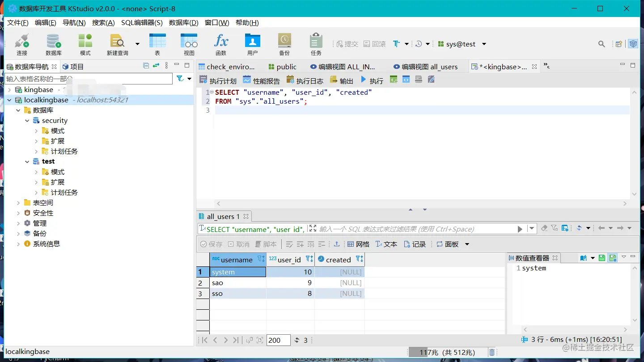The width and height of the screenshot is (644, 362).
Task: Collapse the test database node
Action: (x=27, y=162)
